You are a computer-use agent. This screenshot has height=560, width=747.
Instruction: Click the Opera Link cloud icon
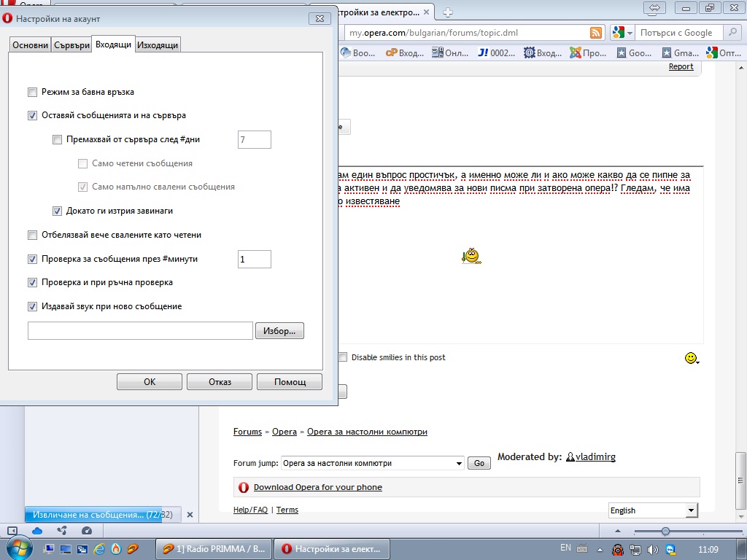pos(37,531)
